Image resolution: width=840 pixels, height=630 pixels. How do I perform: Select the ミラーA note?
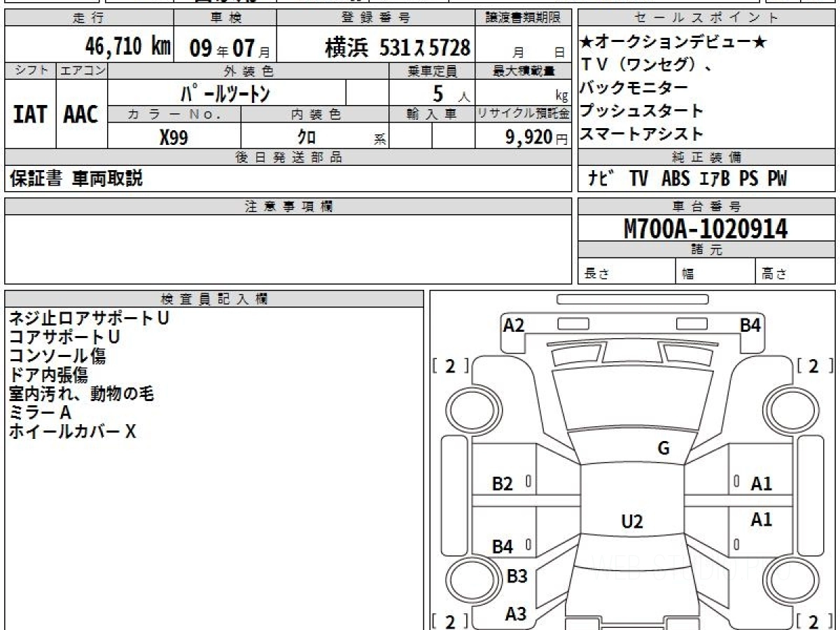click(40, 413)
